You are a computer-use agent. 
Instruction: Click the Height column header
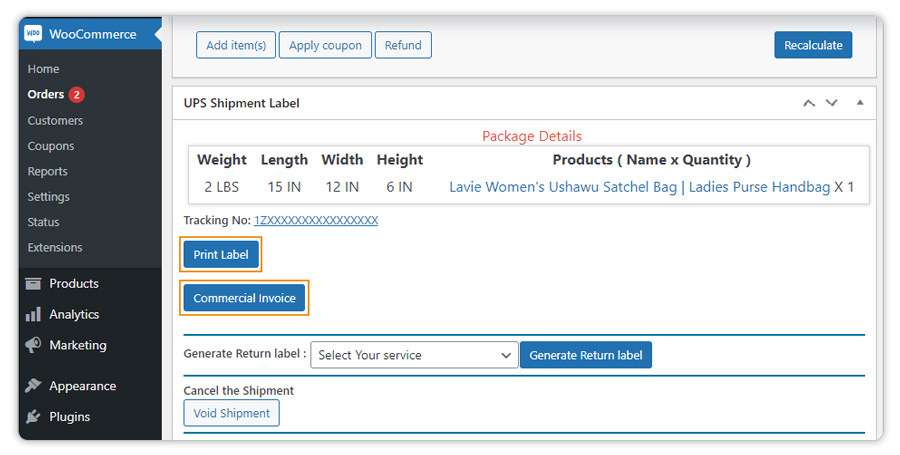click(x=399, y=160)
